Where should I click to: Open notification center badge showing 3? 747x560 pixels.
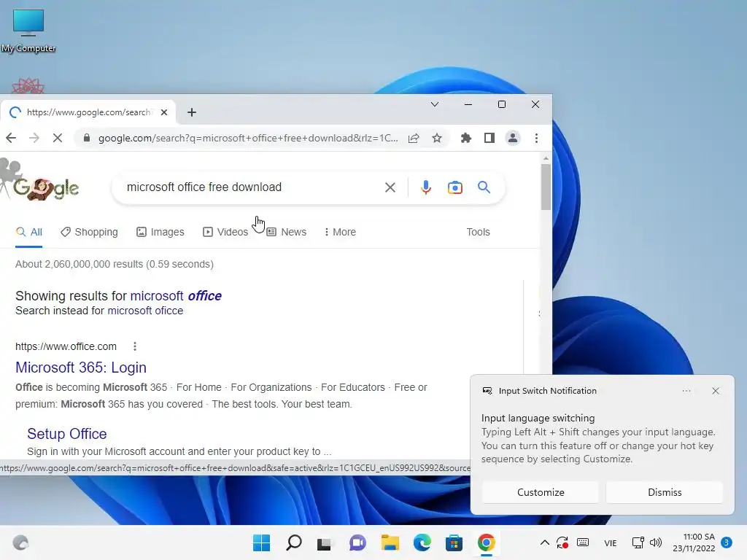pos(727,542)
